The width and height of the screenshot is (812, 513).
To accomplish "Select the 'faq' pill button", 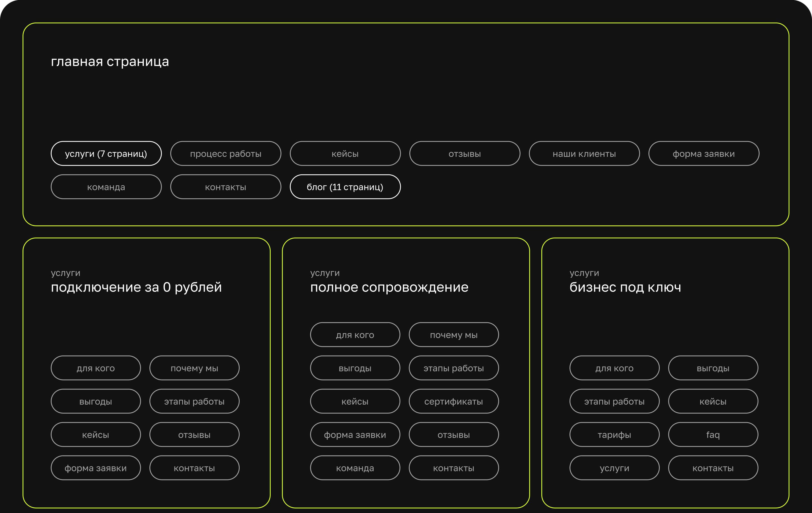I will 713,435.
